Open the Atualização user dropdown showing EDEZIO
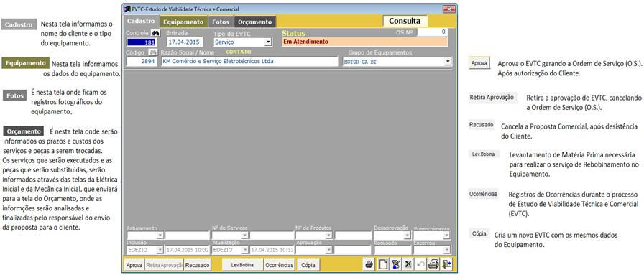The image size is (644, 275). pyautogui.click(x=245, y=250)
